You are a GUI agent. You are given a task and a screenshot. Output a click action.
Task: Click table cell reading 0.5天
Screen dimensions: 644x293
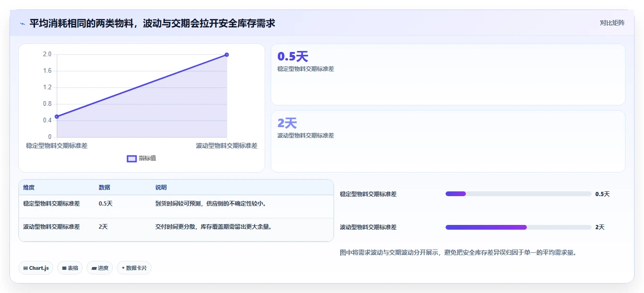(105, 204)
